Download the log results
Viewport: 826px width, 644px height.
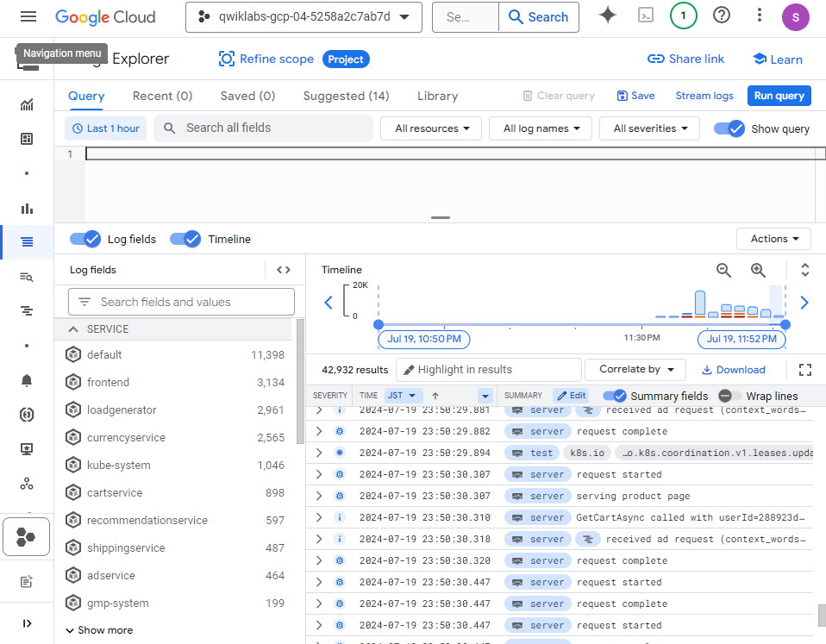(x=733, y=370)
